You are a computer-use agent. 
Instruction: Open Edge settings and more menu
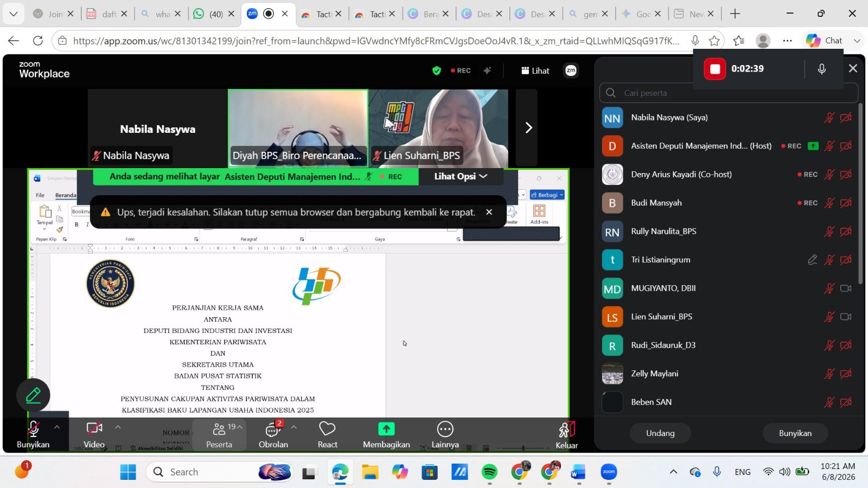[787, 41]
